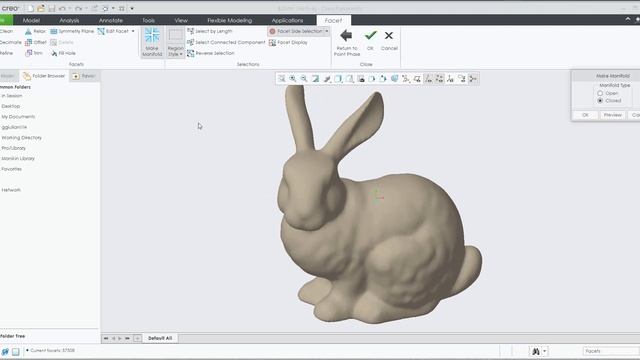Expand the Edit Facet dropdown arrow

tap(133, 31)
